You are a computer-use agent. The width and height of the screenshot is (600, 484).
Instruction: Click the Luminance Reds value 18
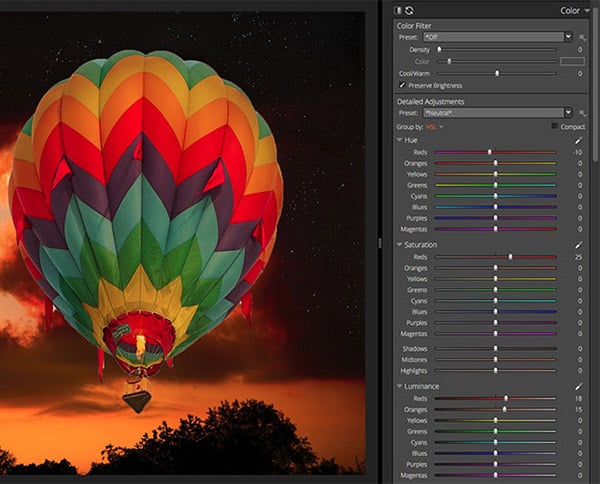pos(579,398)
